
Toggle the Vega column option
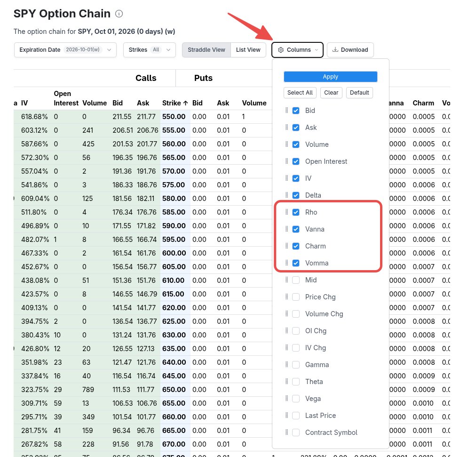tap(296, 399)
